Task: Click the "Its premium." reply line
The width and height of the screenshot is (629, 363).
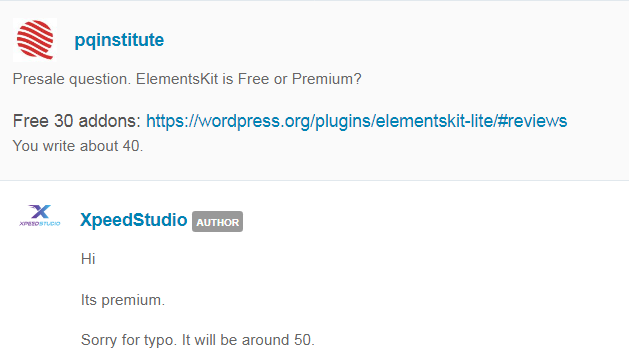Action: tap(123, 300)
